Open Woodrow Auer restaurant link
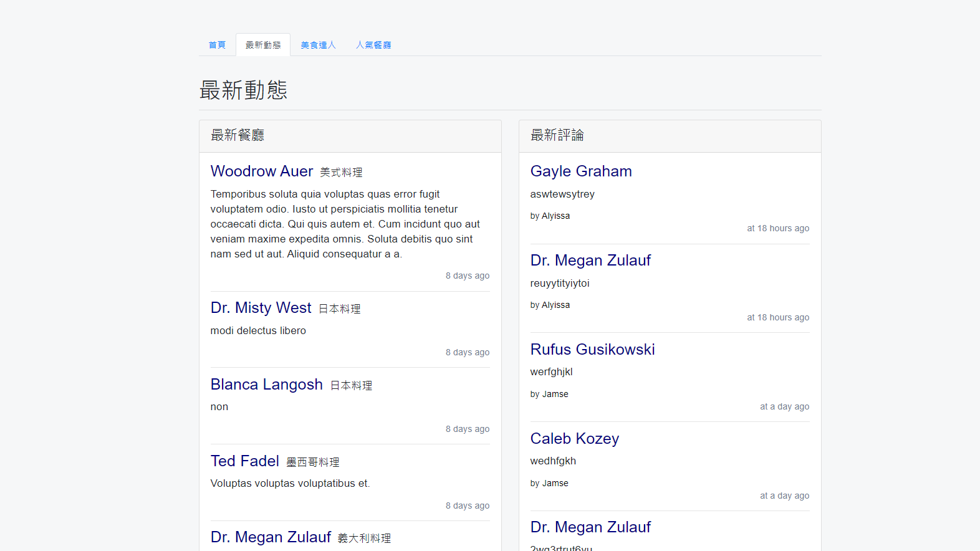The image size is (980, 551). click(x=262, y=171)
